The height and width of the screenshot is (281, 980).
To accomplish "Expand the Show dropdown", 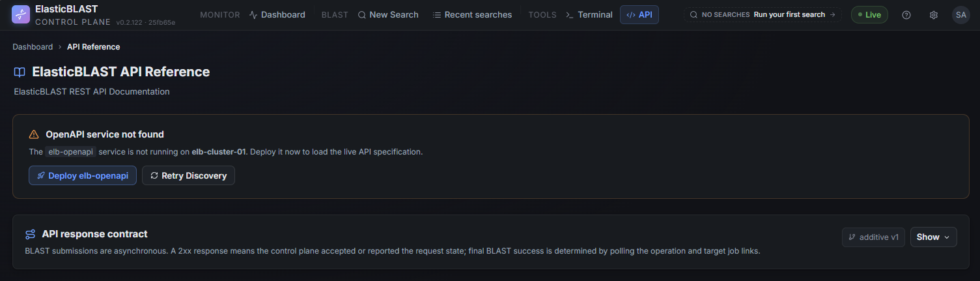I will pyautogui.click(x=933, y=237).
